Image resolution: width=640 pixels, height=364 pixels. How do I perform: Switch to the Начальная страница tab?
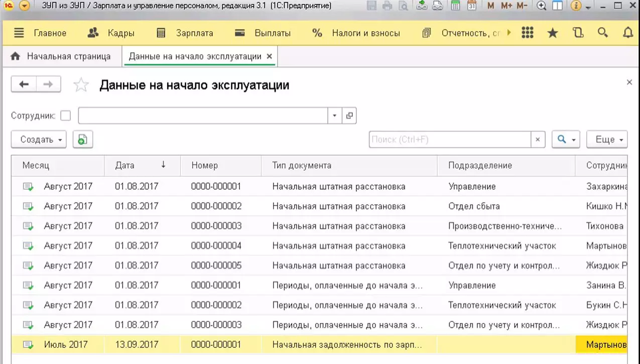[62, 57]
